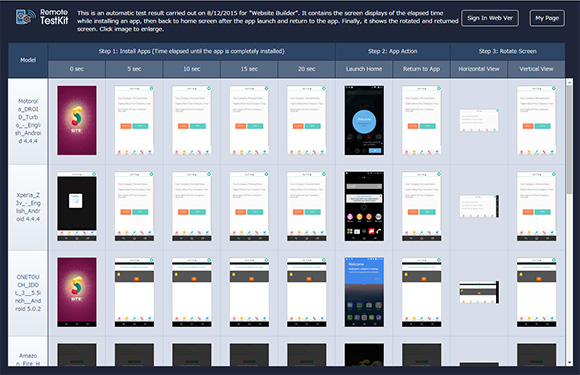Viewport: 580px width, 375px height.
Task: Open ONETOUCH IDOL 3 10 sec screenshot
Action: point(192,292)
